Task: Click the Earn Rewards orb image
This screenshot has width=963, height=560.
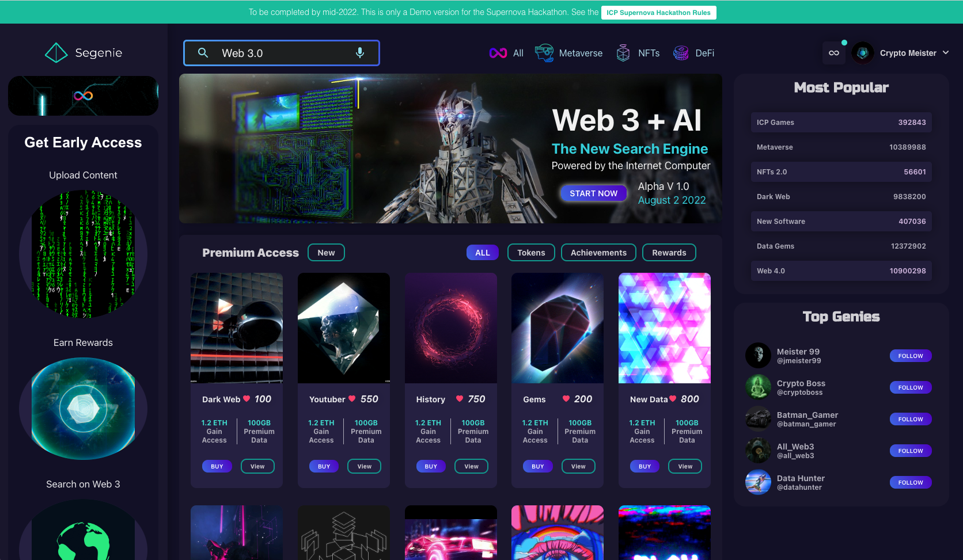Action: (83, 409)
